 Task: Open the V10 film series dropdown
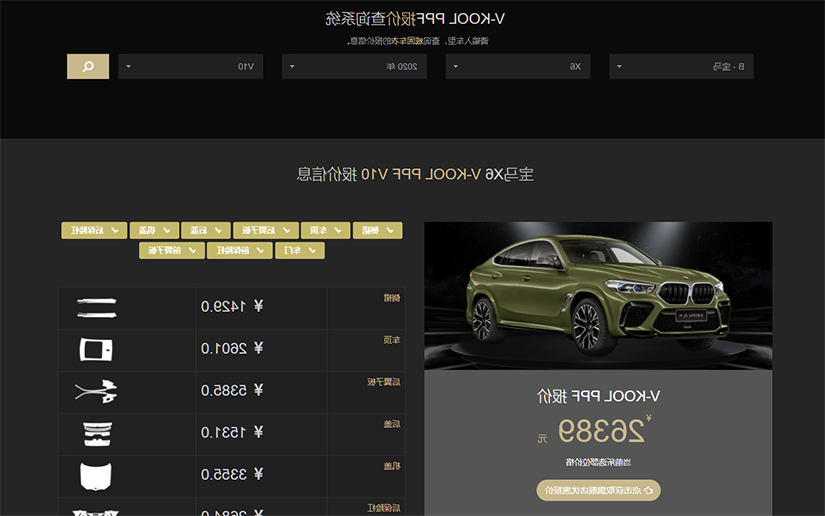[190, 66]
